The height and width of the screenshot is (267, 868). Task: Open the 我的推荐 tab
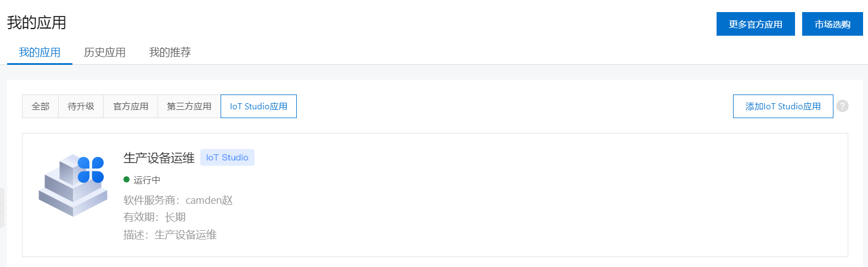170,52
